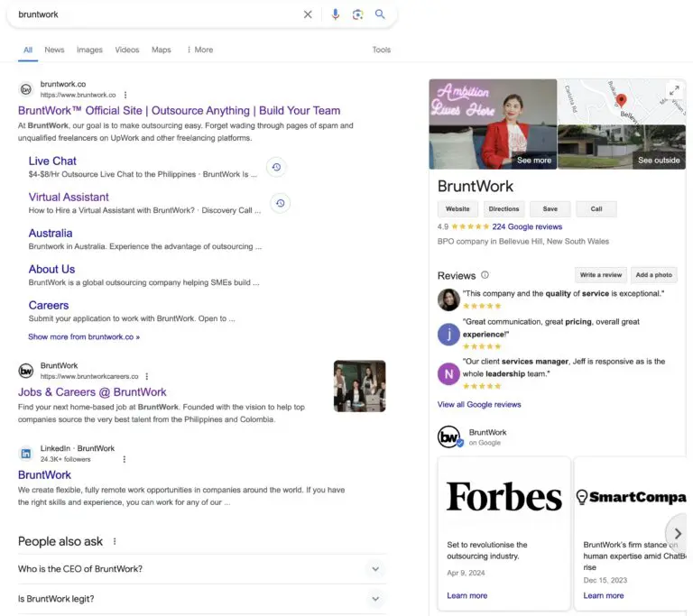Start voice search with the microphone icon

(336, 14)
